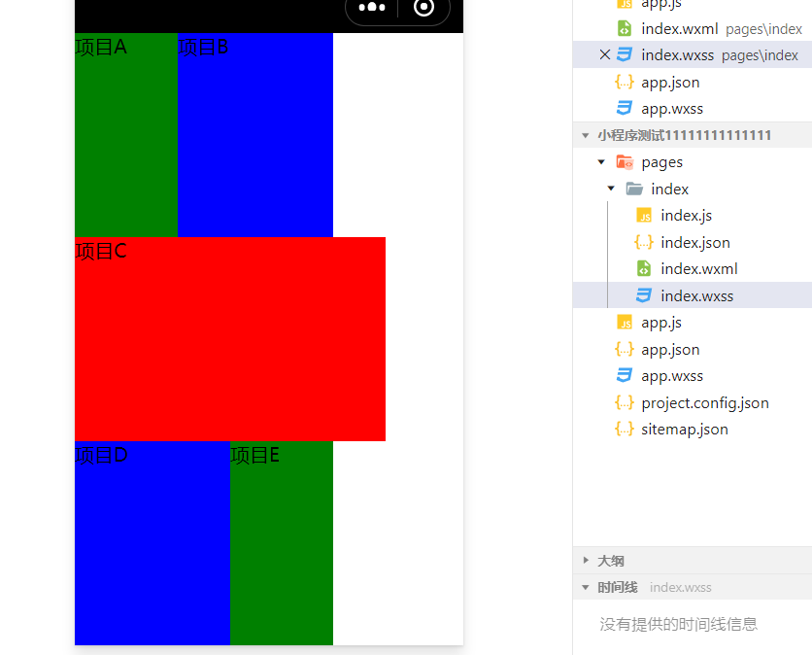Click the blue 项目B block
The width and height of the screenshot is (812, 655).
coord(255,135)
